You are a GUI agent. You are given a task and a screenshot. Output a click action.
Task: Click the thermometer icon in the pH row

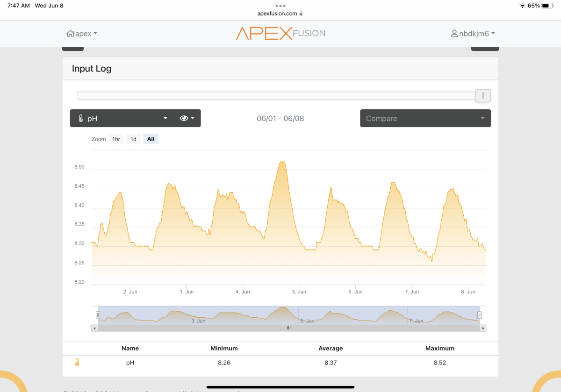coord(77,362)
